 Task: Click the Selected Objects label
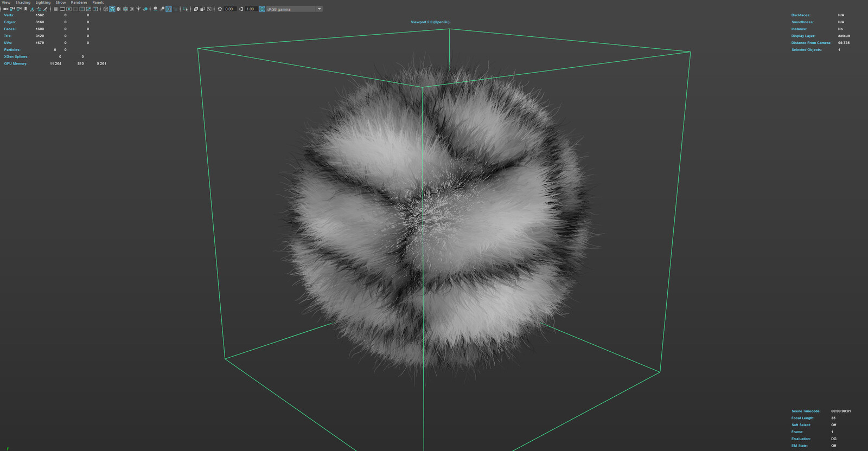(x=806, y=50)
